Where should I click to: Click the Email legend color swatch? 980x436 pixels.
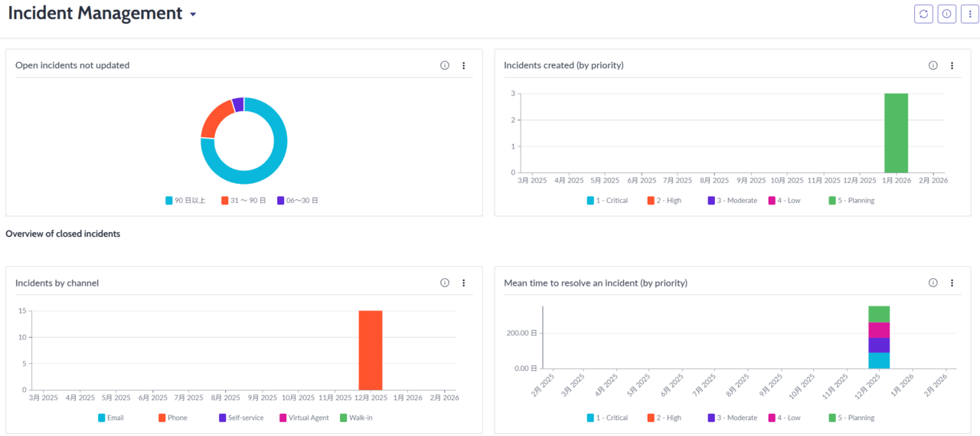pos(102,418)
